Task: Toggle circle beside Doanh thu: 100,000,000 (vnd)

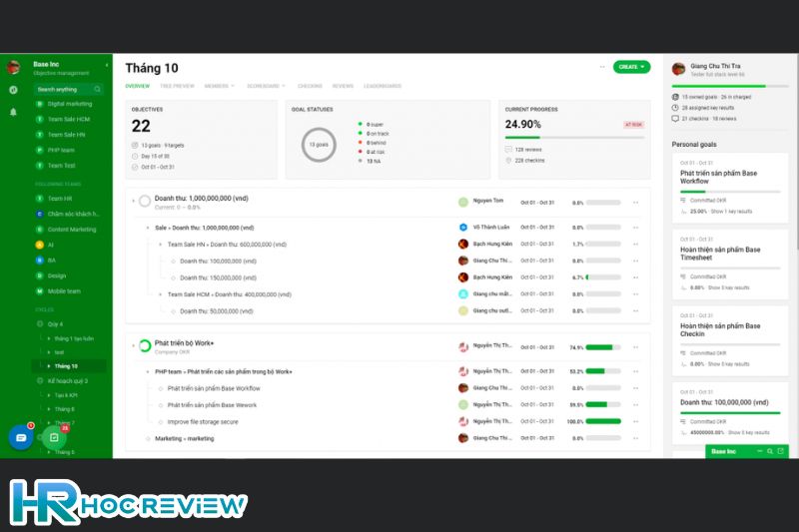Action: 173,262
